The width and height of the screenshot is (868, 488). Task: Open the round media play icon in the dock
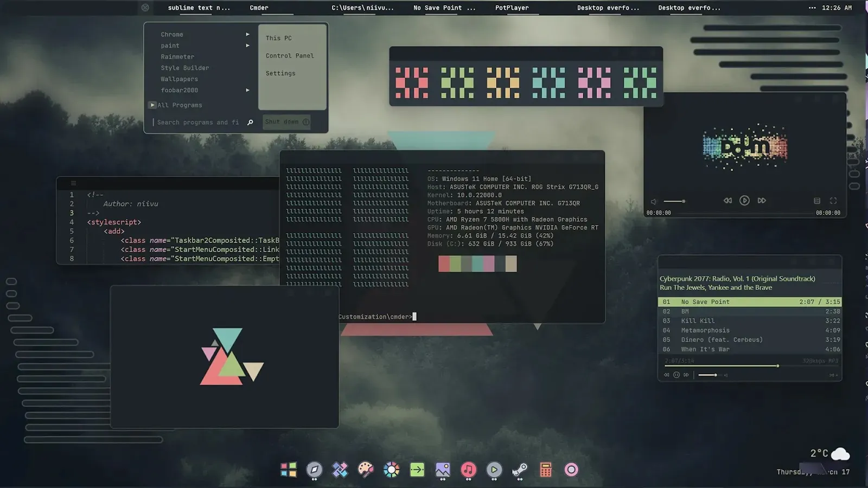(494, 470)
